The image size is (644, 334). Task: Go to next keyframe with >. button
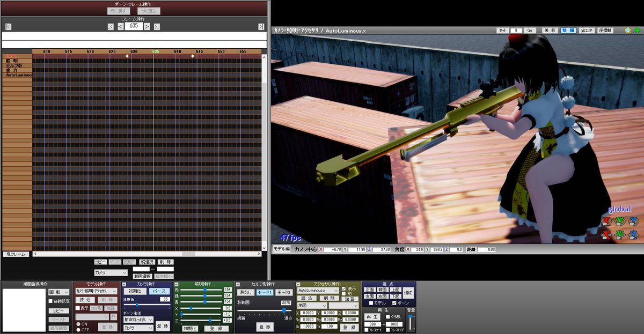click(157, 26)
